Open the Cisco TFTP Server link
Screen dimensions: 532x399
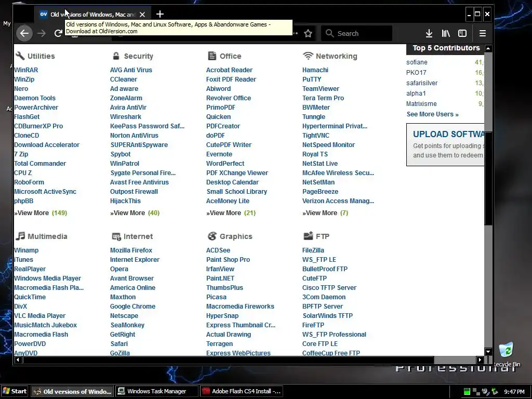click(x=329, y=287)
